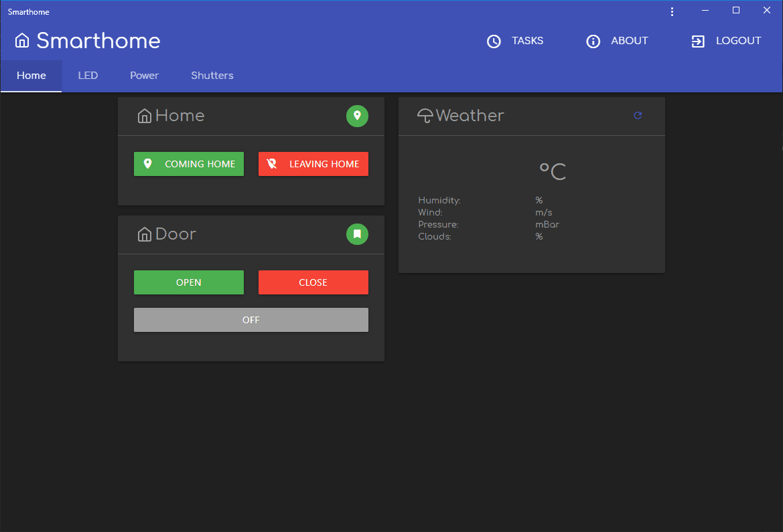The width and height of the screenshot is (783, 532).
Task: Switch to the LED tab
Action: 88,76
